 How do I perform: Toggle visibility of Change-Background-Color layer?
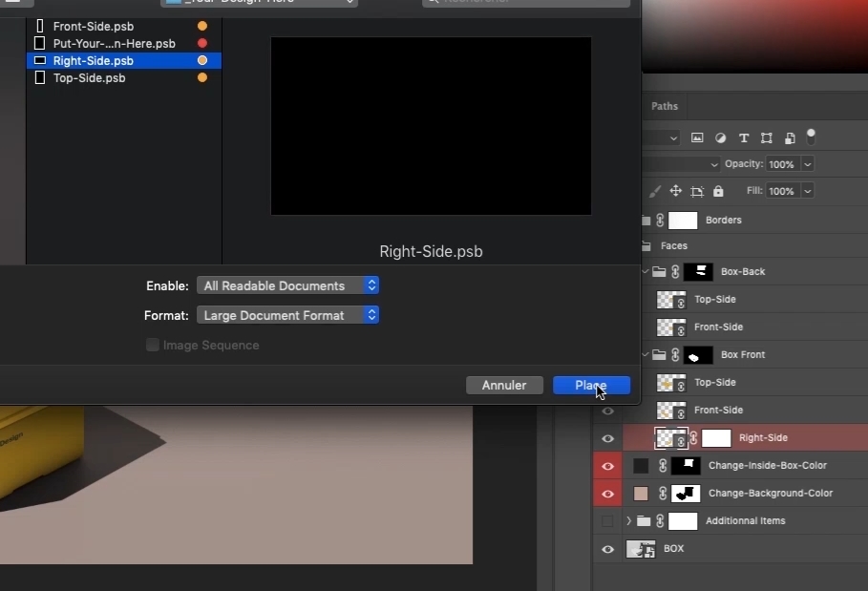pyautogui.click(x=608, y=494)
